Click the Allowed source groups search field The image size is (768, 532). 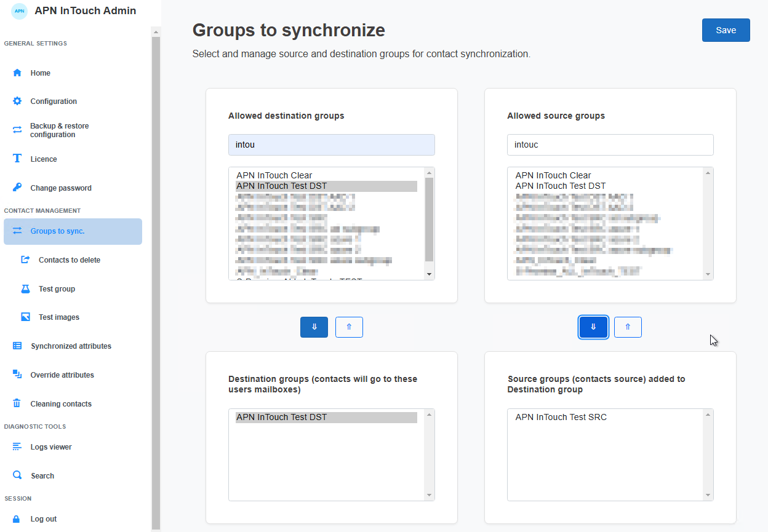click(610, 145)
